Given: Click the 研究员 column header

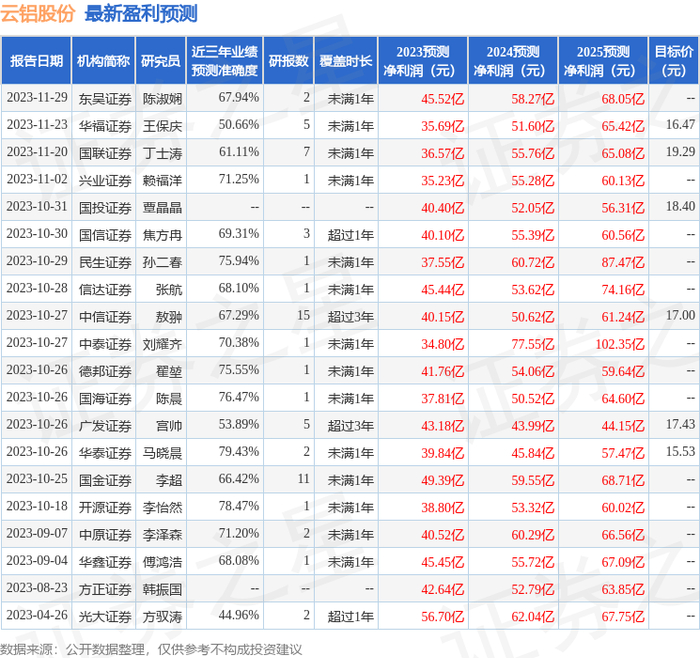Looking at the screenshot, I should point(161,61).
